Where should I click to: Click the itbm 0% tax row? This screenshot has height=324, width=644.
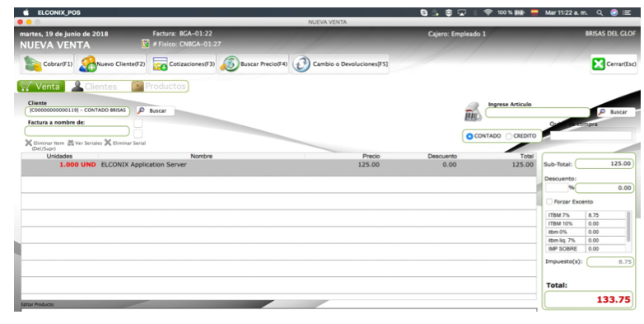[586, 232]
